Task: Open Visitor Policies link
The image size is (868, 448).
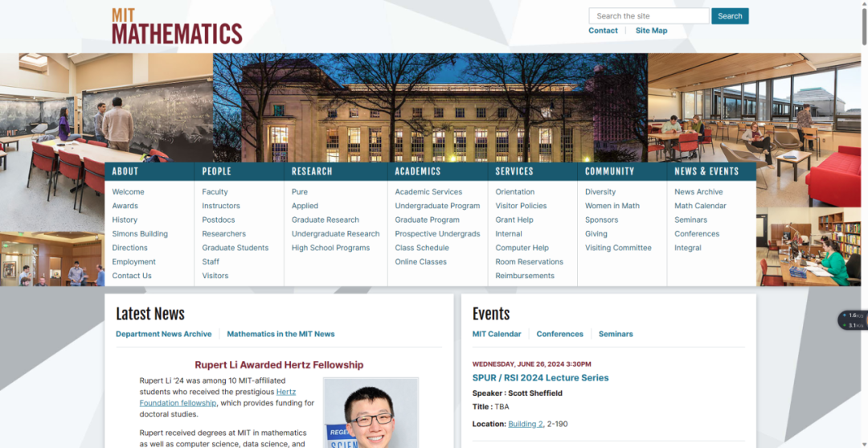Action: [x=521, y=205]
